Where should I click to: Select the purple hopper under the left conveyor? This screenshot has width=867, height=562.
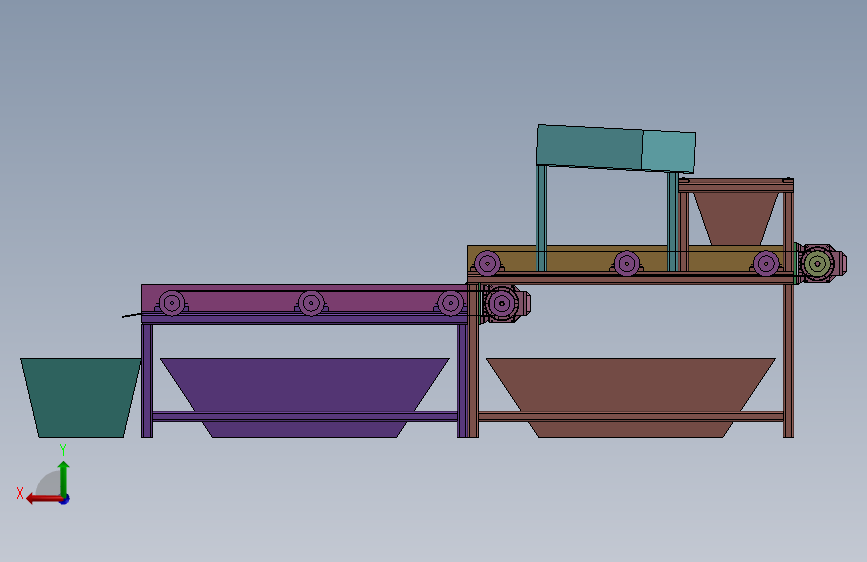(305, 385)
